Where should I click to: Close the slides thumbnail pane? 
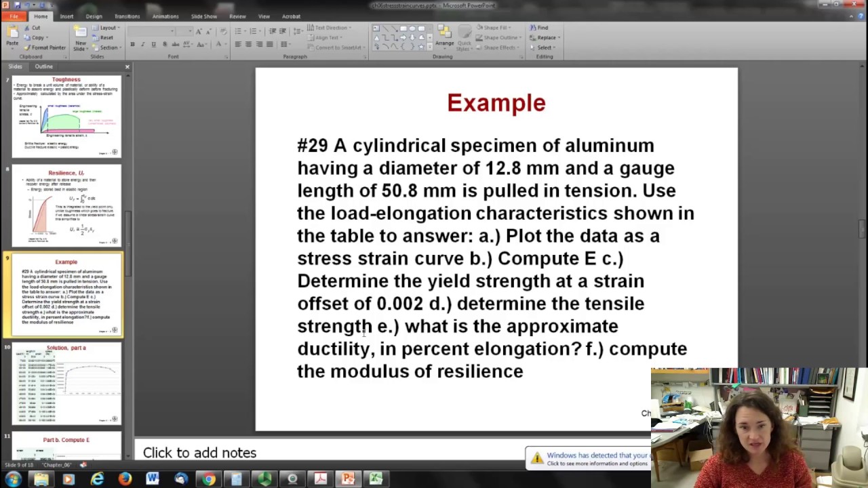[127, 66]
